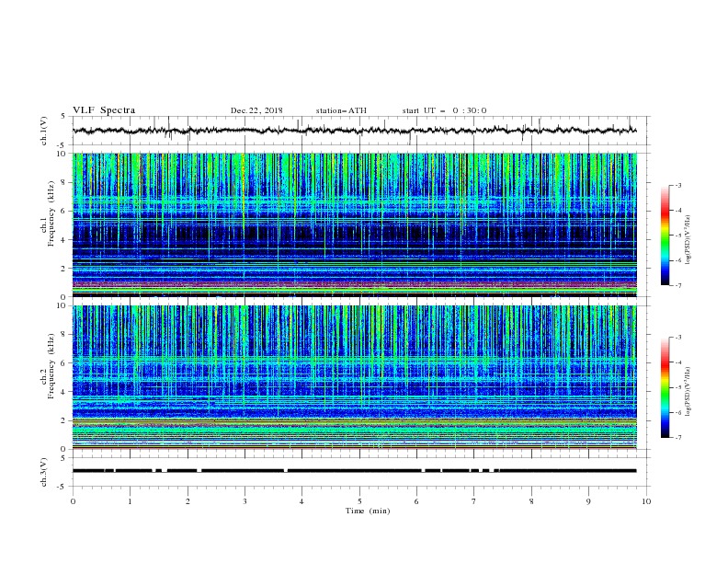Click the log(PSD) label next to ch.2 colorbar
728x563 pixels.
[688, 391]
